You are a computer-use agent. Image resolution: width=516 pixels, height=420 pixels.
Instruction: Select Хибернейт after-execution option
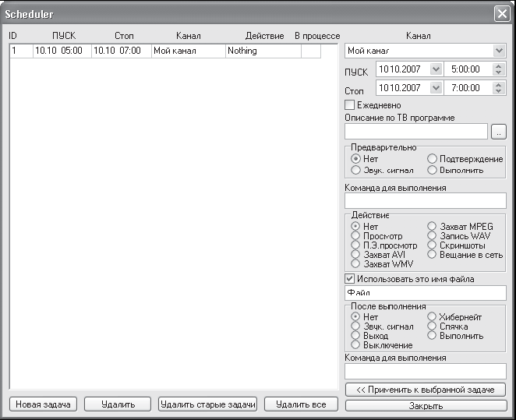coord(432,316)
